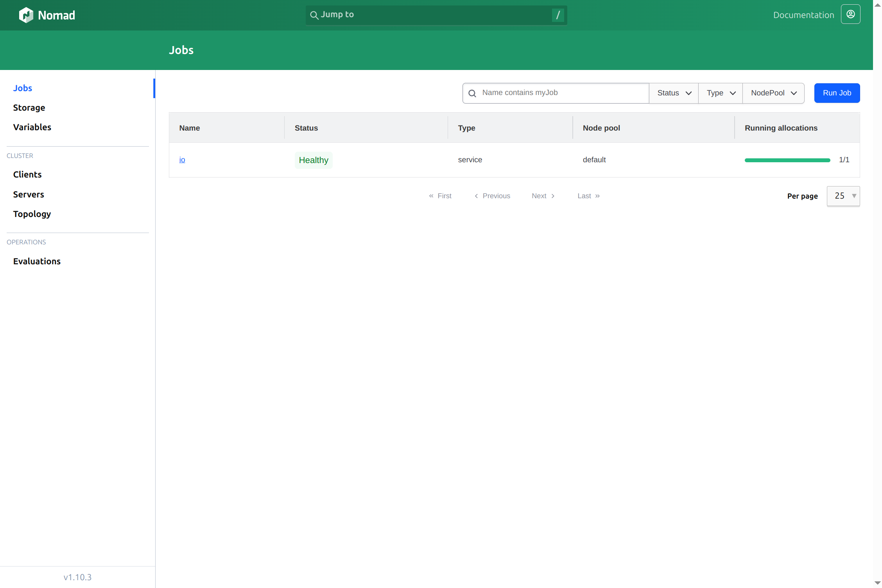Viewport: 882px width, 588px height.
Task: Click the running allocations progress bar
Action: pyautogui.click(x=787, y=160)
